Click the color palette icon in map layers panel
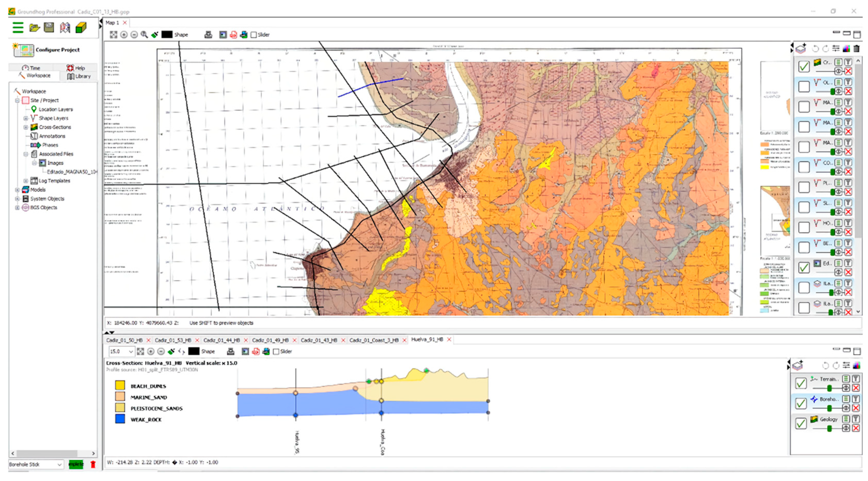868x481 pixels. coord(846,49)
